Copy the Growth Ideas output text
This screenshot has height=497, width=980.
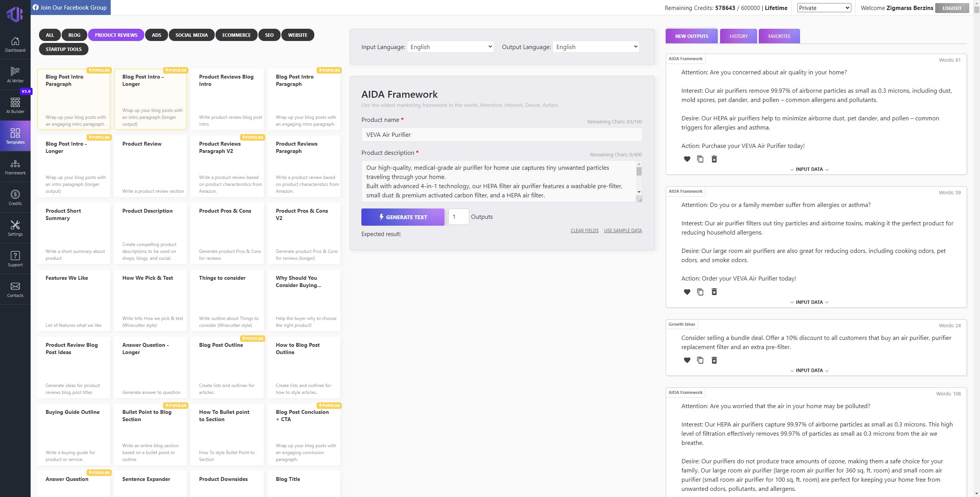click(700, 360)
